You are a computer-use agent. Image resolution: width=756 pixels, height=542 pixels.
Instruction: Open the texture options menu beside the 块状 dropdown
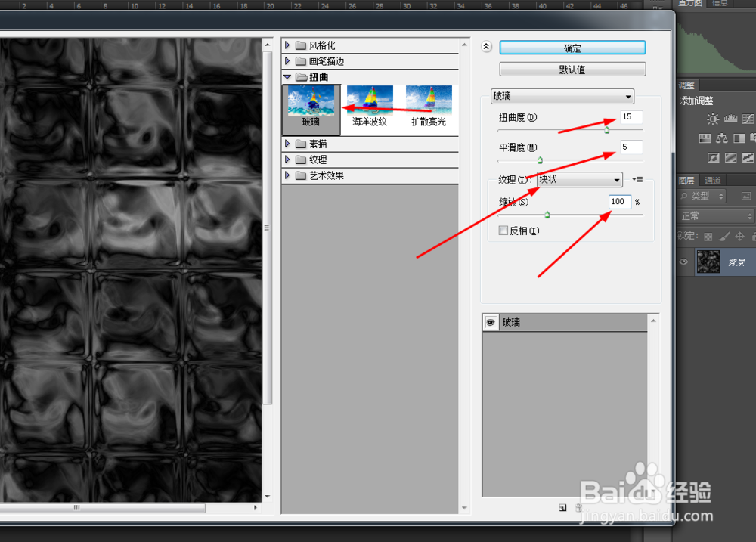(637, 179)
